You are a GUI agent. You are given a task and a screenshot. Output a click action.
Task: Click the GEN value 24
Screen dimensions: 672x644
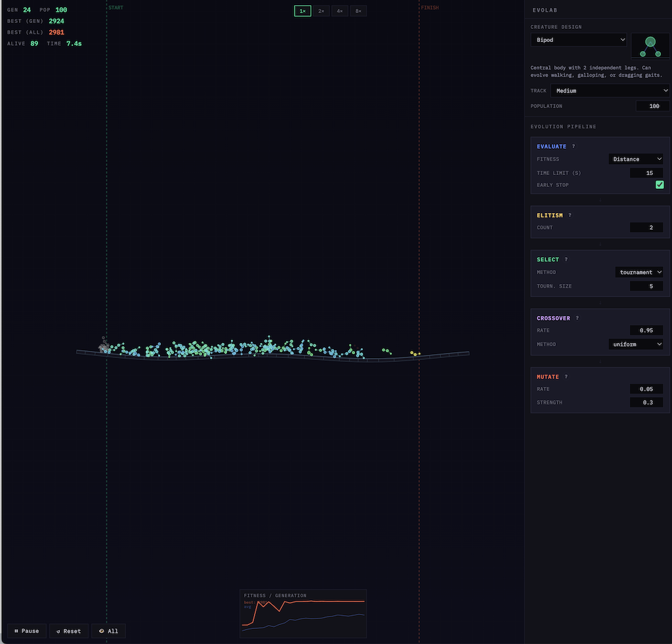click(x=27, y=10)
